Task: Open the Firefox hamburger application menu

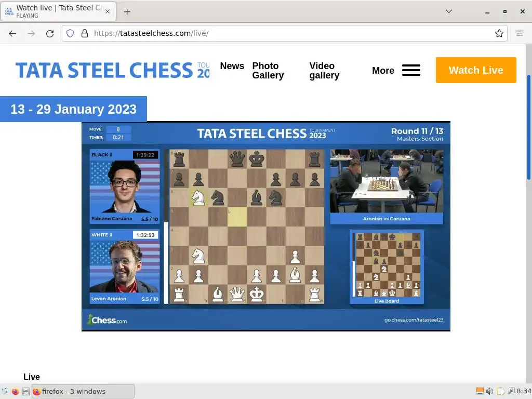Action: pyautogui.click(x=519, y=33)
